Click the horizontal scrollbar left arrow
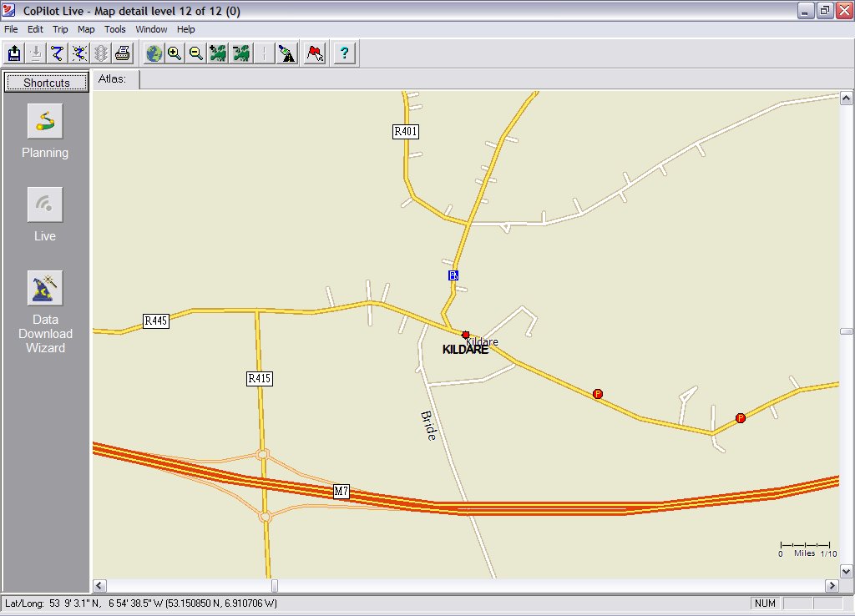This screenshot has height=616, width=855. click(x=99, y=586)
